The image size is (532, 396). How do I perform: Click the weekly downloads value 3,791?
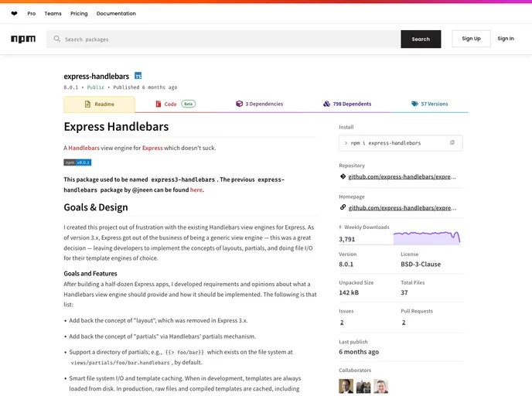346,239
